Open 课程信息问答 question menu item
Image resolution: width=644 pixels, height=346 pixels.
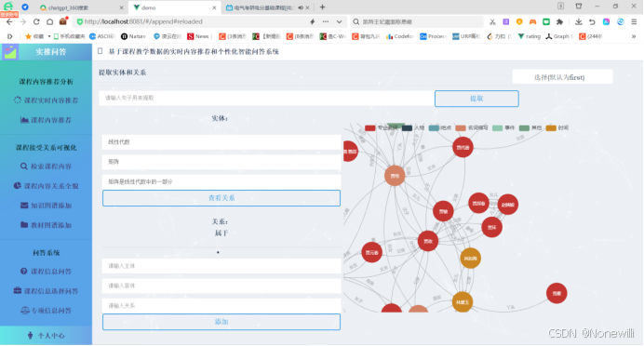[46, 272]
